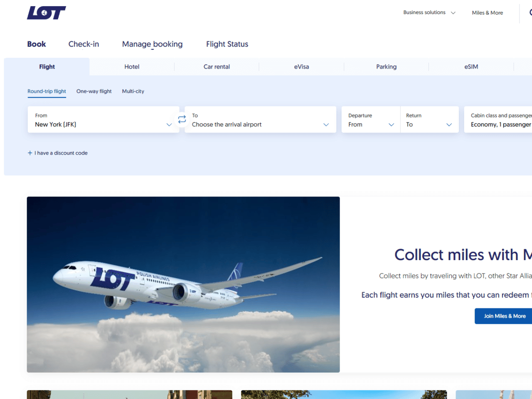The width and height of the screenshot is (532, 399).
Task: Switch to the Hotel tab
Action: point(132,66)
